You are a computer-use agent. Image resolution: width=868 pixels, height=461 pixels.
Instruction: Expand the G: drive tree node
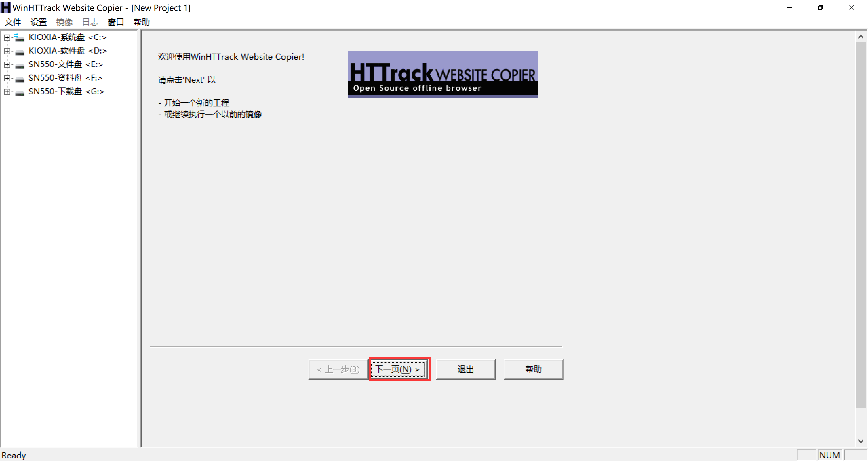point(7,91)
